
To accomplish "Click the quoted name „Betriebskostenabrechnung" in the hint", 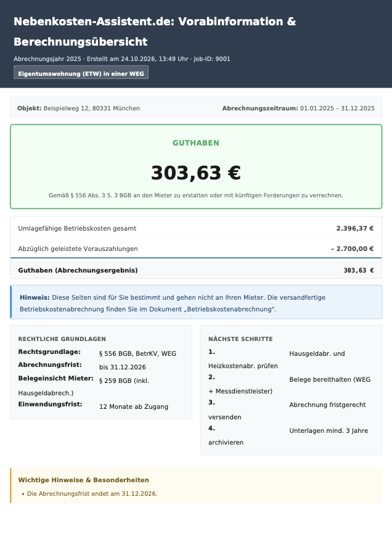I will click(230, 310).
